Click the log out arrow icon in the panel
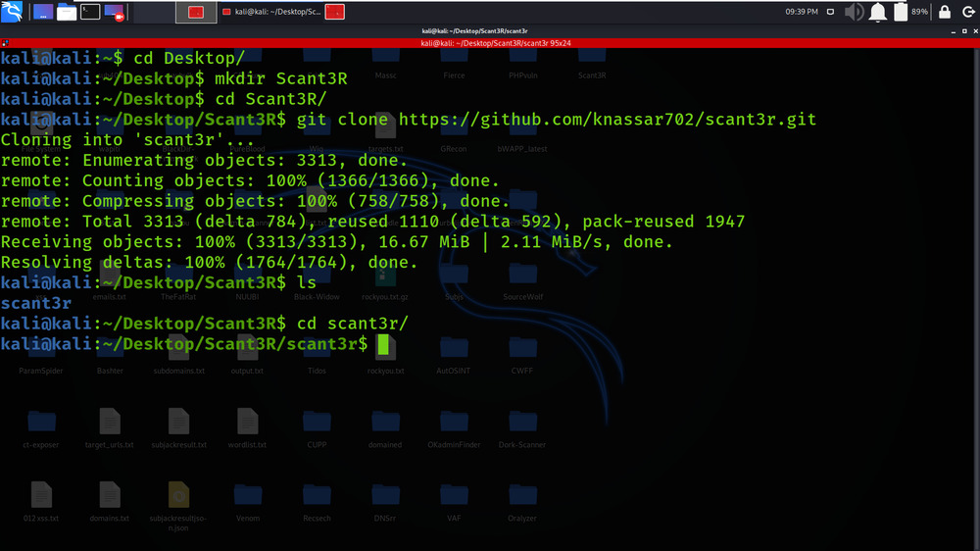 [968, 12]
